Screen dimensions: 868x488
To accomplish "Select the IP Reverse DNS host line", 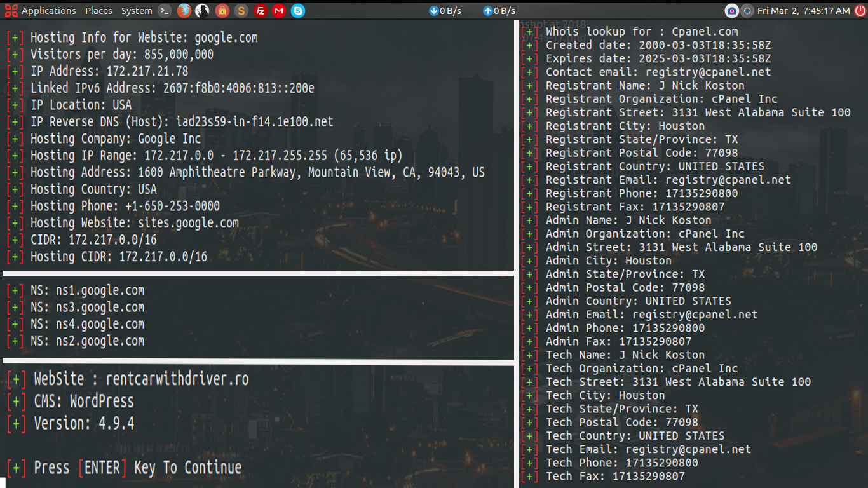I will coord(170,122).
